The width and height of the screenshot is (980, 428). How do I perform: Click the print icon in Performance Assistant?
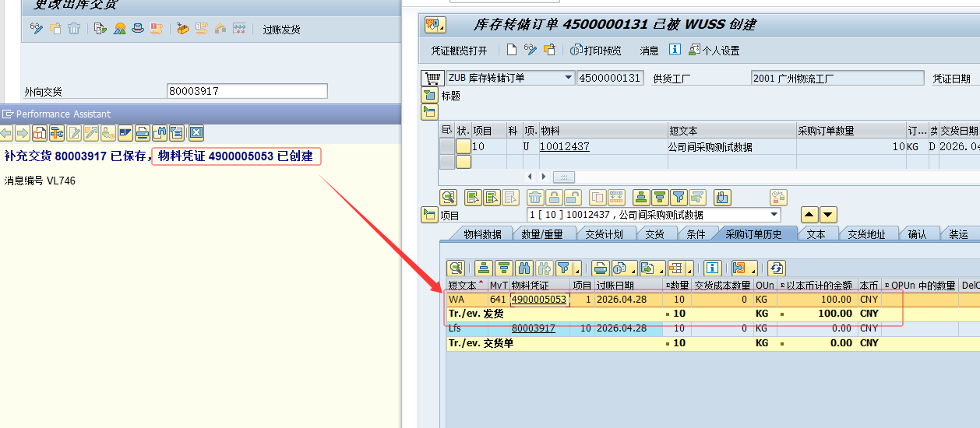(x=143, y=132)
